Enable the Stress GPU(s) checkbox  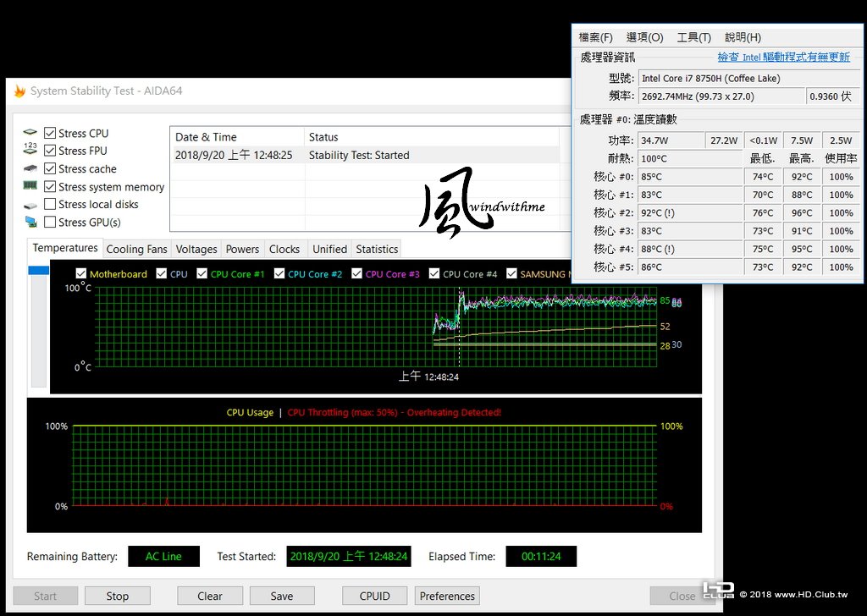(50, 222)
